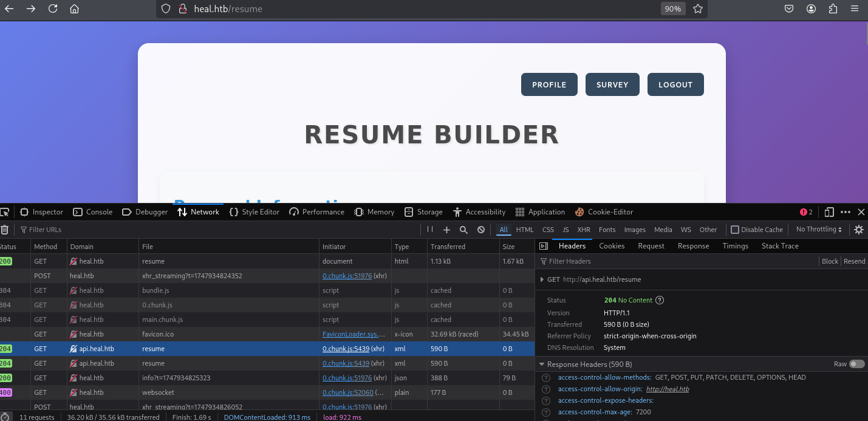The width and height of the screenshot is (868, 421).
Task: Filter requests by All types
Action: [504, 230]
